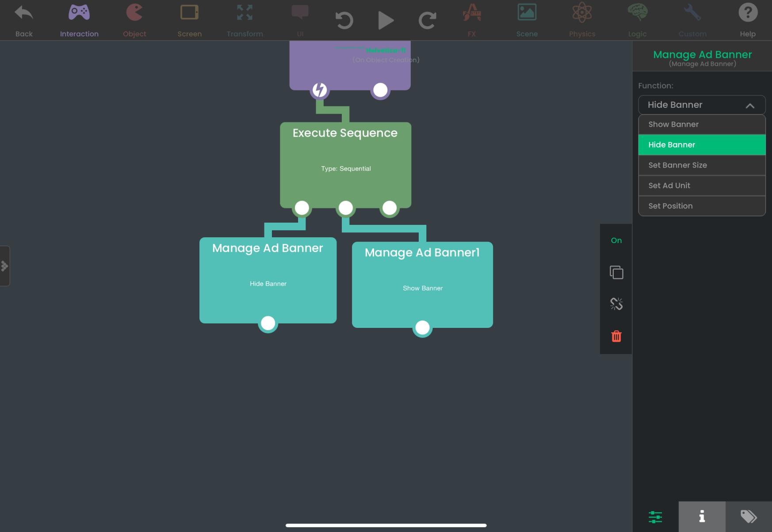This screenshot has height=532, width=772.
Task: Click the break link icon
Action: pos(616,304)
